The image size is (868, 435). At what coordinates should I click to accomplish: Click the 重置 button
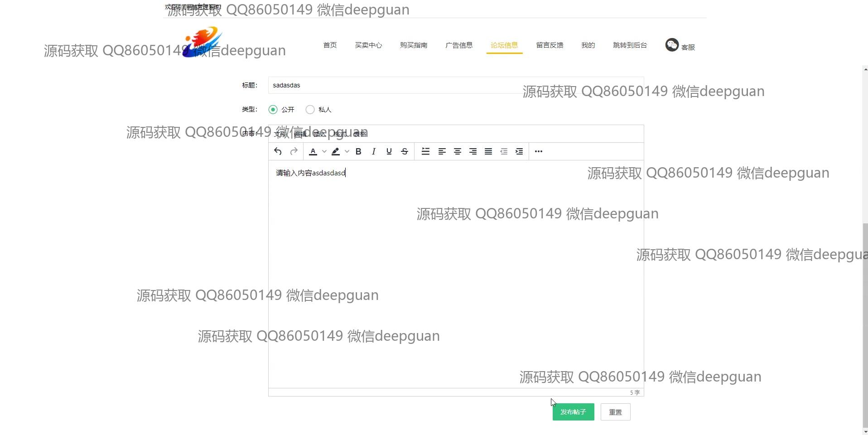click(615, 412)
